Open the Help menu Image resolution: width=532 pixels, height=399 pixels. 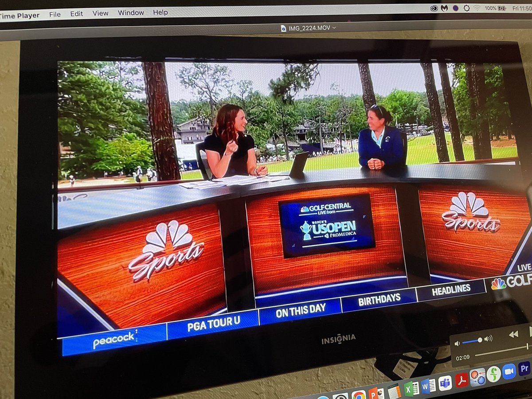point(160,12)
